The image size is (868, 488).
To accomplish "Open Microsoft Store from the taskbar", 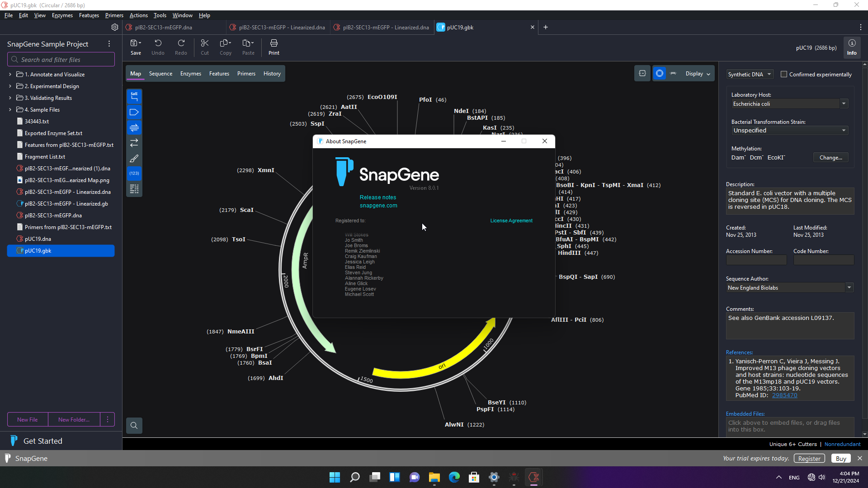I will (x=474, y=477).
